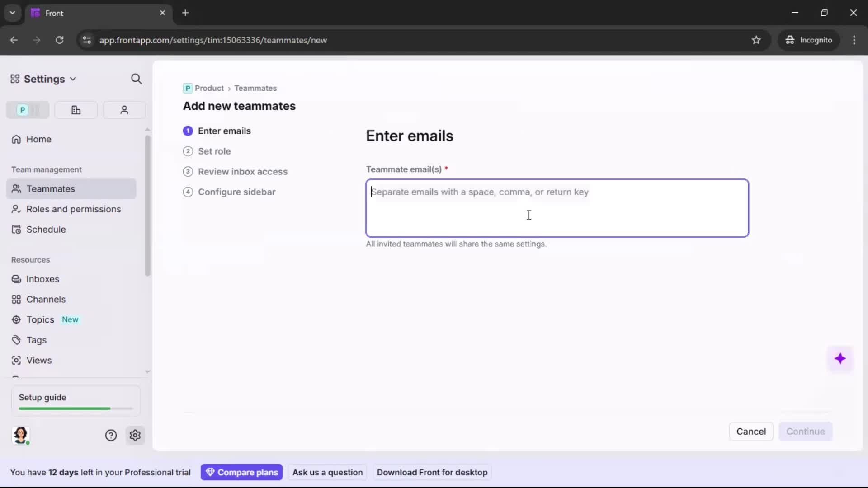Click the purple AI assistant sparkle icon
Screen dimensions: 868x488
click(x=840, y=358)
